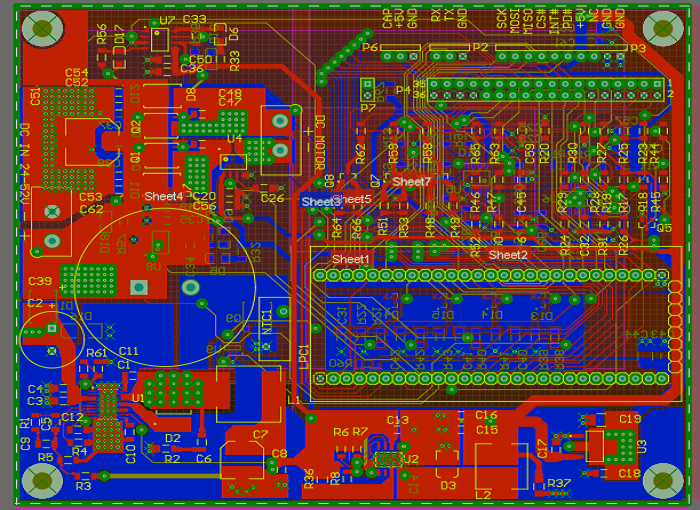700x510 pixels.
Task: Select the NTC1 thermistor footprint
Action: [x=268, y=327]
